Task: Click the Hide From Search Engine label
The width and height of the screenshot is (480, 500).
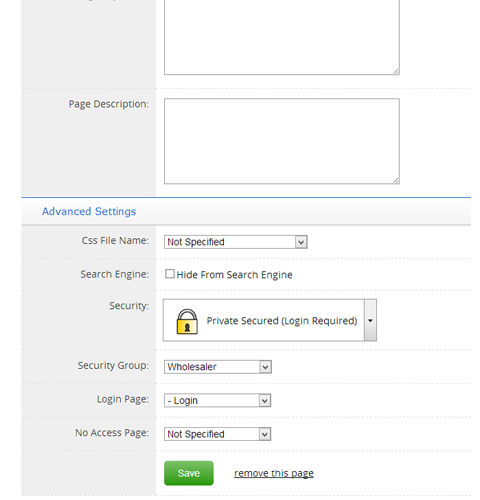Action: pyautogui.click(x=234, y=275)
